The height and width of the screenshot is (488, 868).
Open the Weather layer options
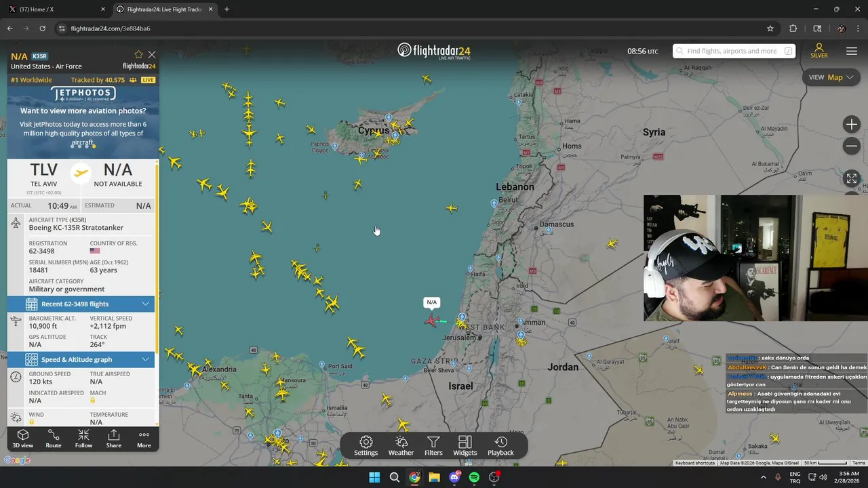pos(401,446)
